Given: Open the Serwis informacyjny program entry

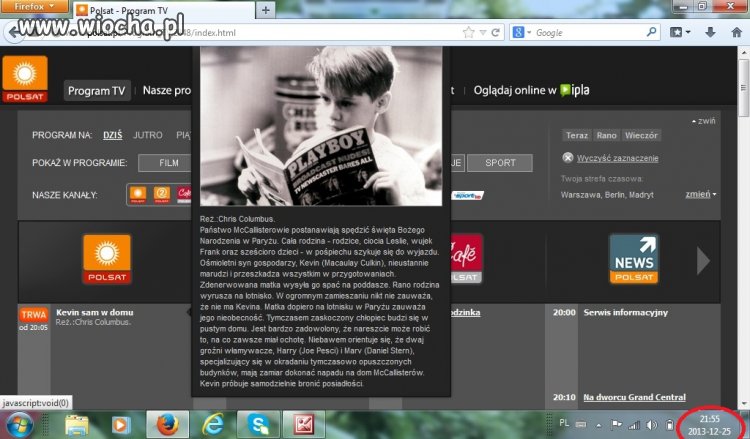Looking at the screenshot, I should (625, 312).
